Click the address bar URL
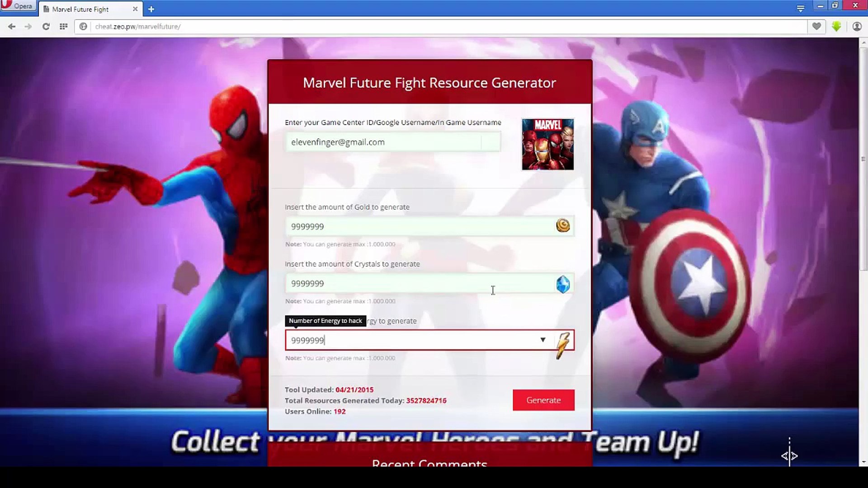Screen dimensions: 868x488 click(x=137, y=27)
